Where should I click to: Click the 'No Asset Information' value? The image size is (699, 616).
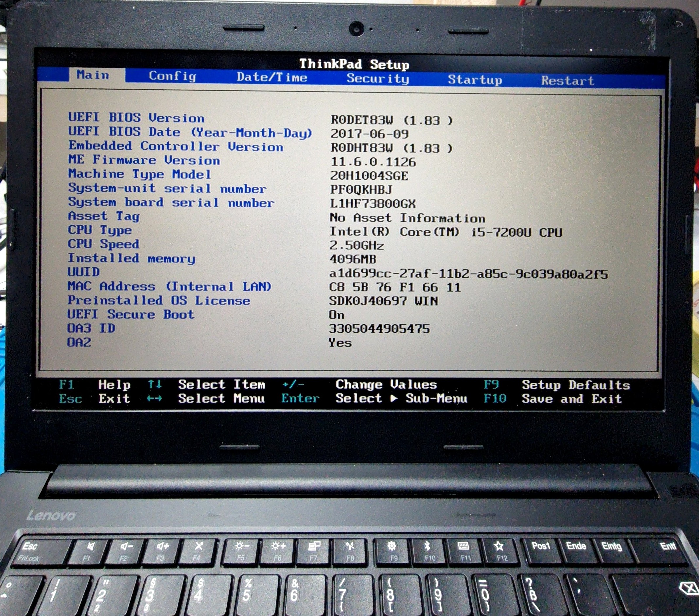click(407, 218)
